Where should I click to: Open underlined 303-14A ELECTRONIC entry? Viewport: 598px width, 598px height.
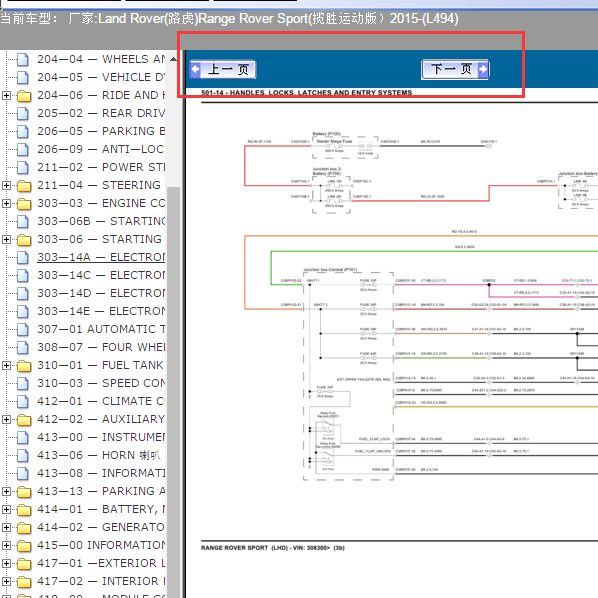tap(101, 257)
